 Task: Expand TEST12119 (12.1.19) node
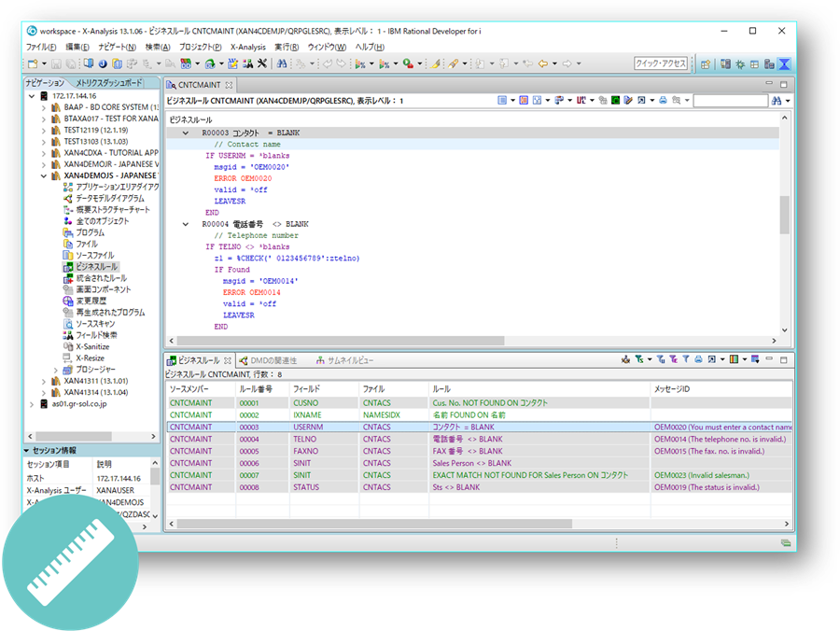click(x=43, y=130)
